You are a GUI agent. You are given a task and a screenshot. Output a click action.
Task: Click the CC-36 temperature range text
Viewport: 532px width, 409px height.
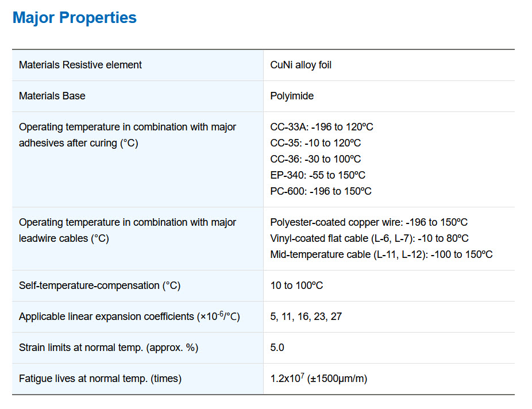[x=315, y=159]
